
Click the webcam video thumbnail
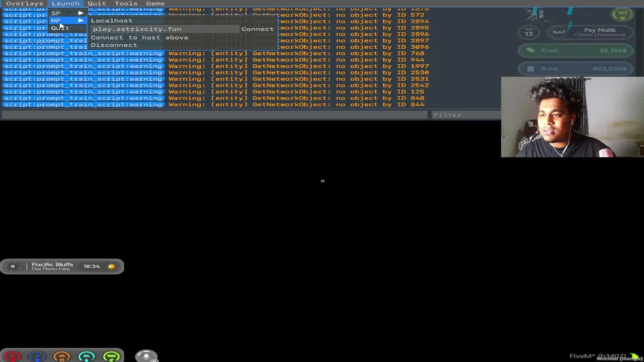(573, 117)
